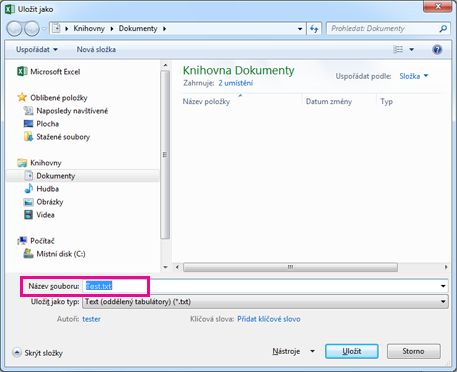This screenshot has height=372, width=457.
Task: Click the Obrázky pictures icon
Action: [x=28, y=202]
